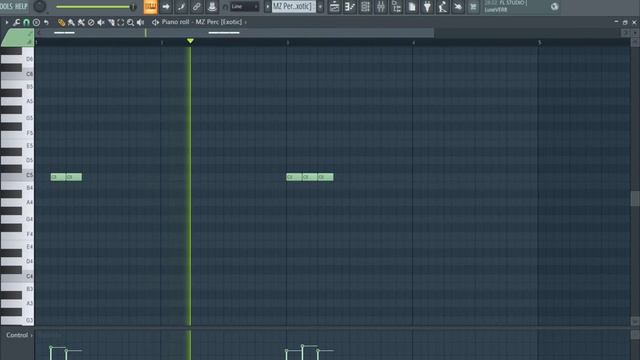Open the MZ Perc pattern selector
The width and height of the screenshot is (640, 360).
(294, 7)
